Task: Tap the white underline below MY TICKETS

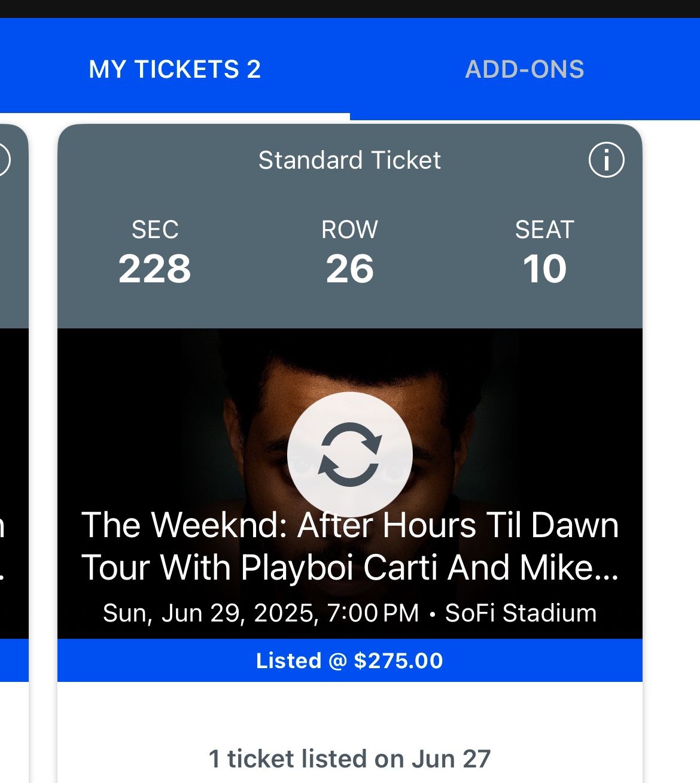Action: pyautogui.click(x=175, y=116)
